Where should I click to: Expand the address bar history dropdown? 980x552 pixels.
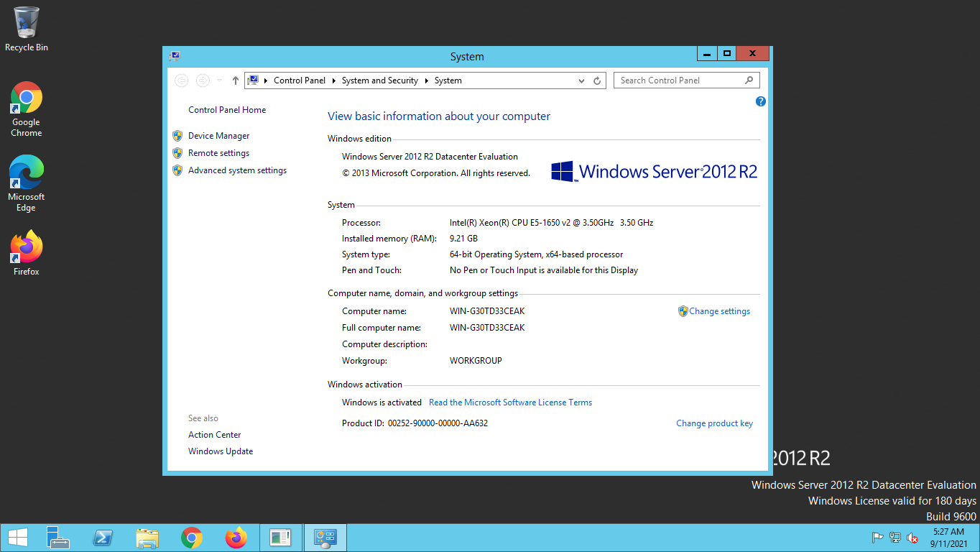[582, 80]
